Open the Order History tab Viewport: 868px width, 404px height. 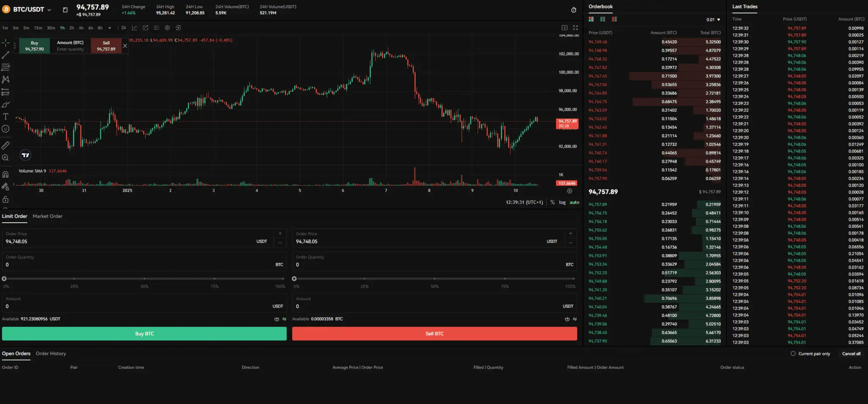point(51,353)
